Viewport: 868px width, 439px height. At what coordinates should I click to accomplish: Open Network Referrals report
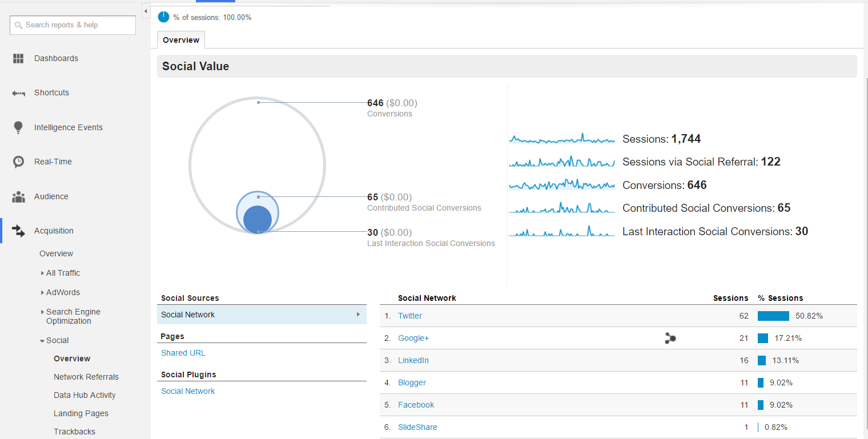point(86,377)
